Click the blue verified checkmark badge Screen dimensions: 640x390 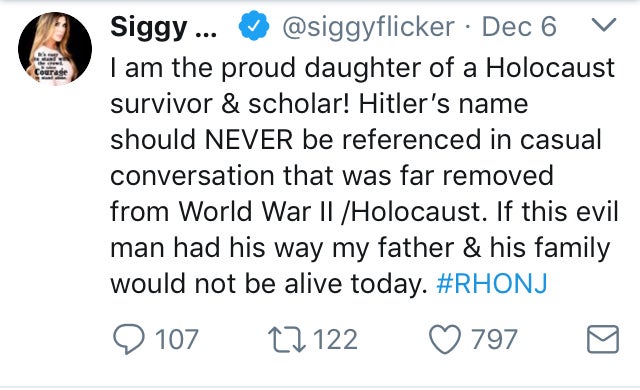253,26
